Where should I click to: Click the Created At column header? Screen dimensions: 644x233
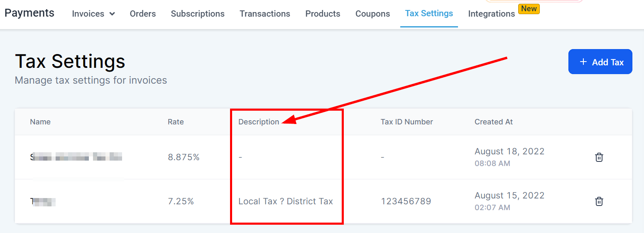(494, 122)
